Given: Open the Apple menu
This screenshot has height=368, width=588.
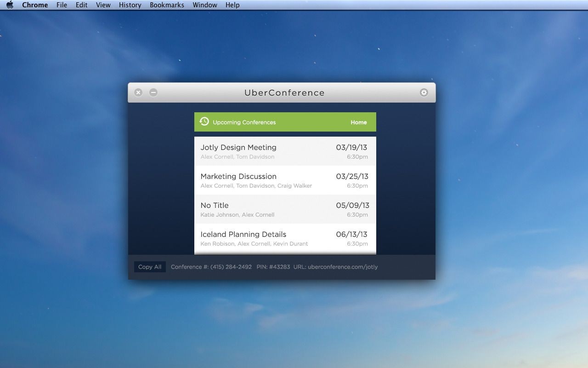Looking at the screenshot, I should coord(10,5).
